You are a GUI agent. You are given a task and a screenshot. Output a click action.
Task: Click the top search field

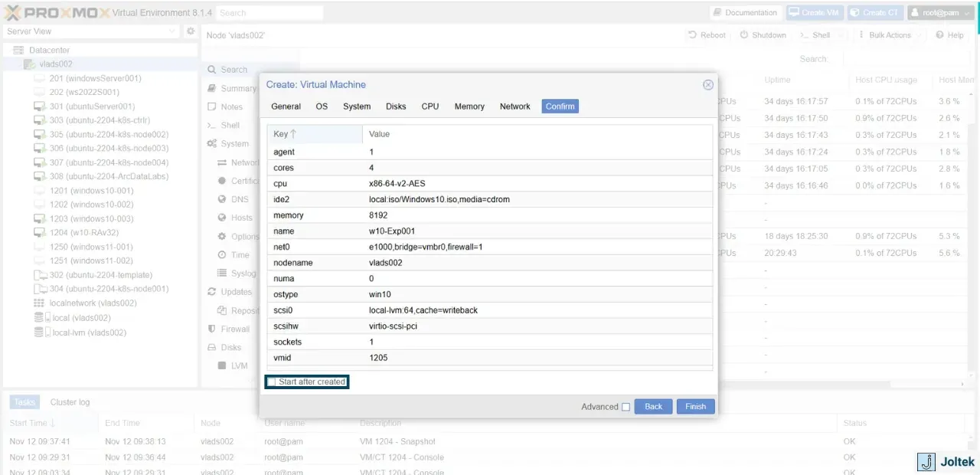point(269,12)
